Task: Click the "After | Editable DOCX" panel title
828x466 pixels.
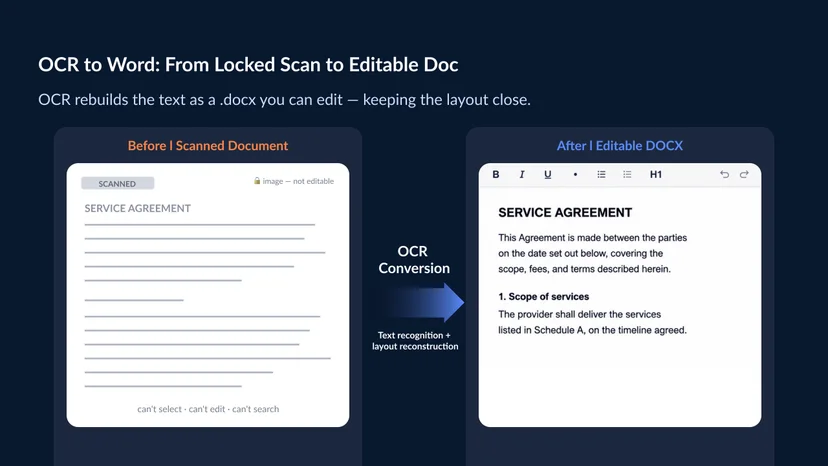Action: 619,145
